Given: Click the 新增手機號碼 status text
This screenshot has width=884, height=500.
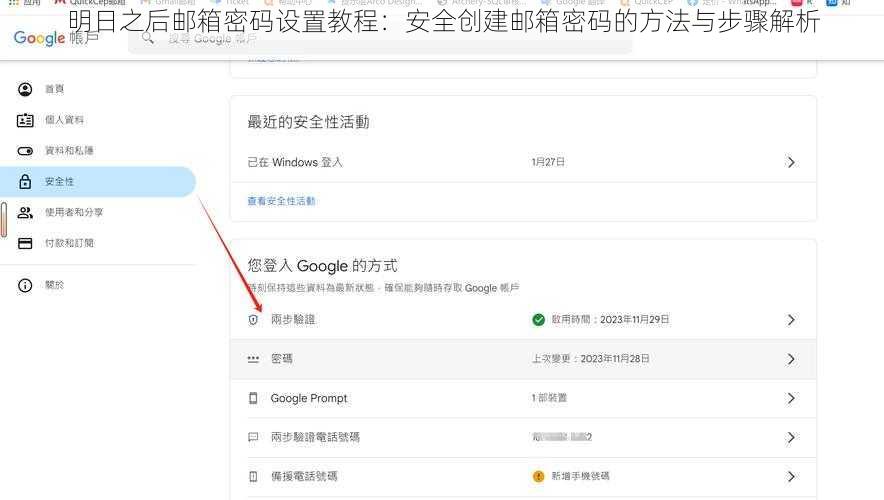Looking at the screenshot, I should [x=581, y=476].
